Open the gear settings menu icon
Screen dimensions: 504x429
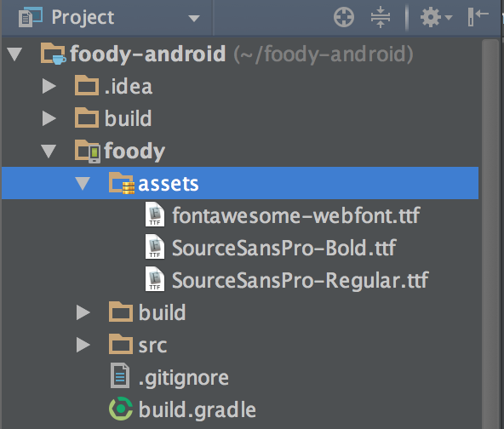coord(436,17)
